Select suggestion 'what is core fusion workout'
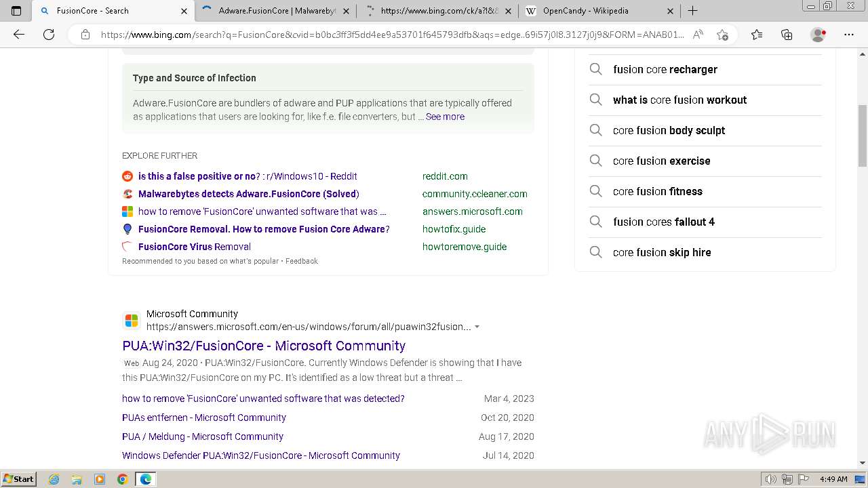Viewport: 868px width, 488px height. (x=679, y=100)
